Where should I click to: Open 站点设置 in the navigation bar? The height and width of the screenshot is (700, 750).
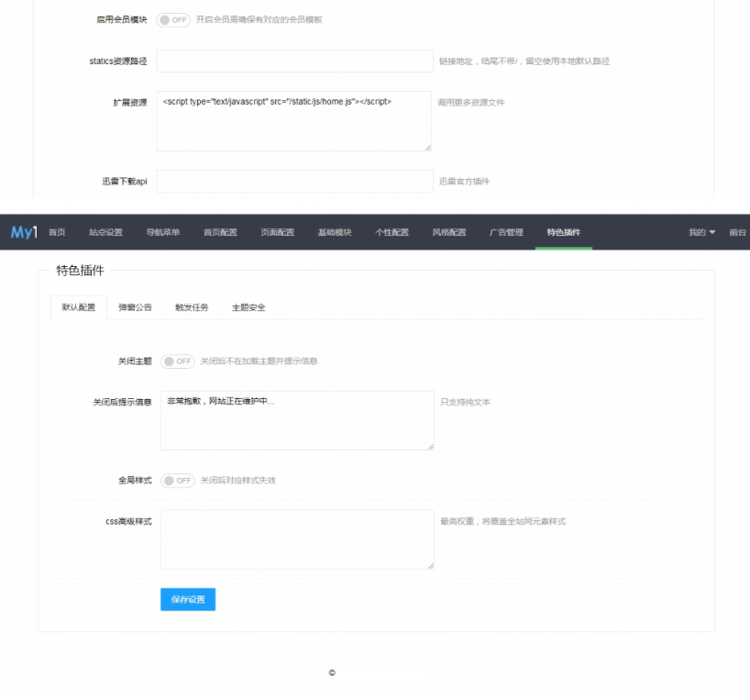coord(105,232)
